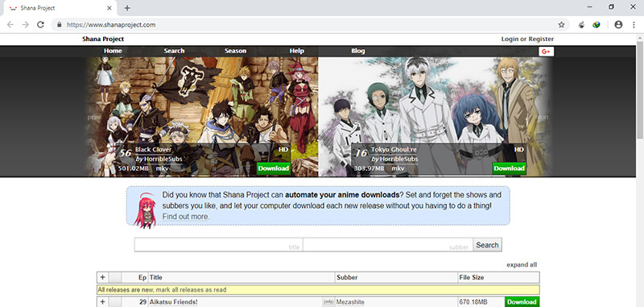
Task: Open the Aikatsu Friends! title link
Action: 173,302
